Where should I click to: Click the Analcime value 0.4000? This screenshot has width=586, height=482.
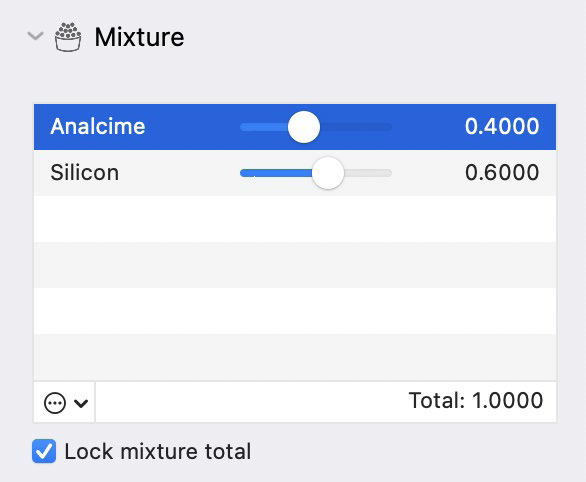point(502,126)
